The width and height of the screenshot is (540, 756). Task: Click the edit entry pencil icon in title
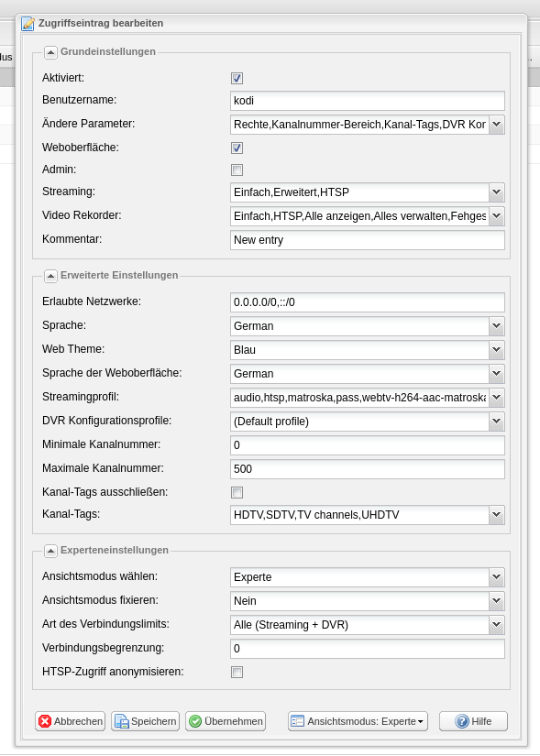[x=28, y=23]
